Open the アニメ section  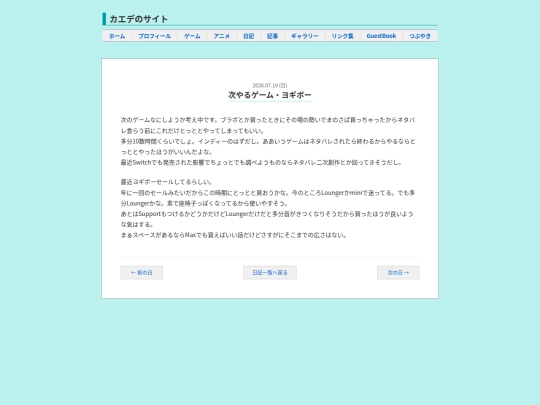(x=221, y=36)
